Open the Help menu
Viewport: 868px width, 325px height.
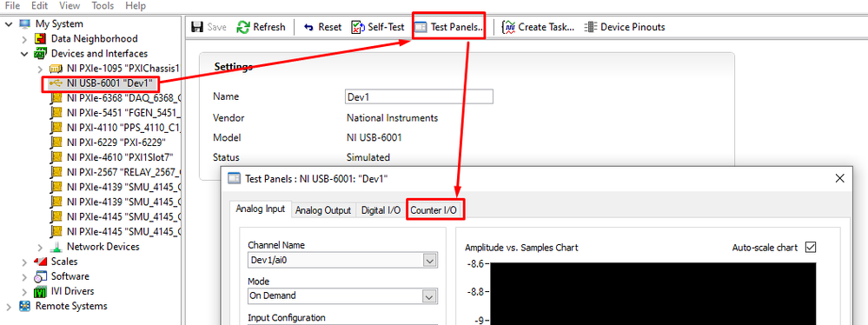[x=136, y=6]
